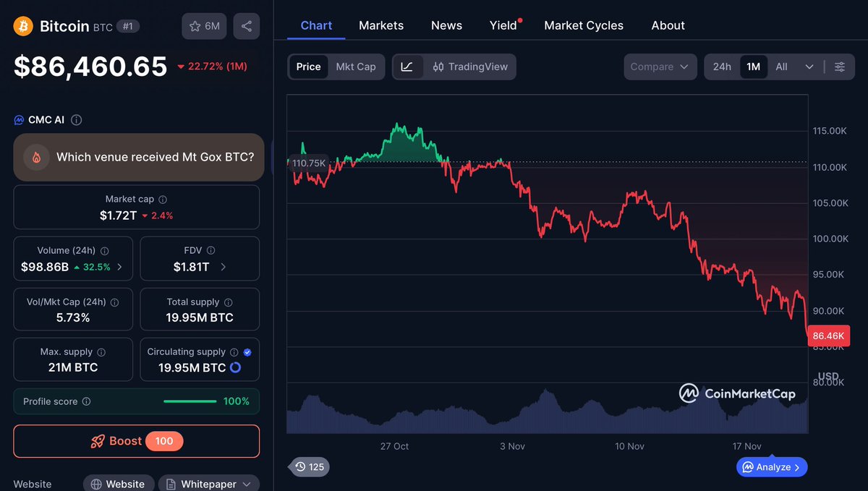This screenshot has width=868, height=491.
Task: Switch to the Markets tab
Action: pyautogui.click(x=381, y=25)
